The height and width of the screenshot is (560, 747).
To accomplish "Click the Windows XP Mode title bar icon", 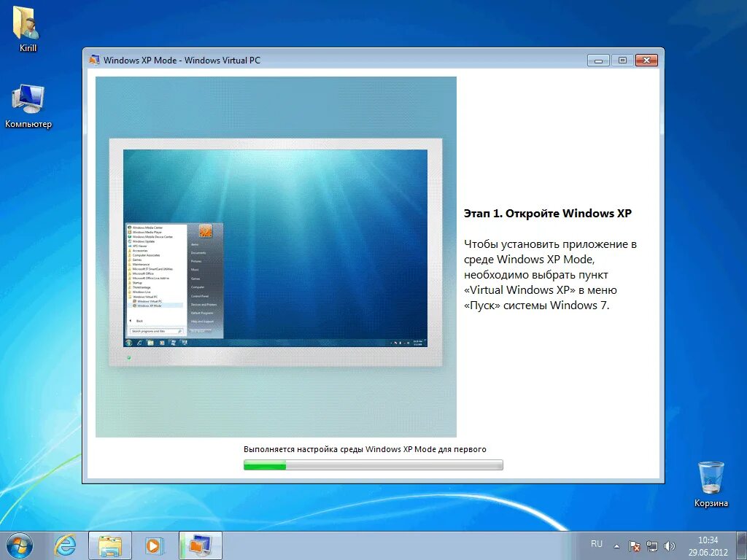I will tap(94, 60).
